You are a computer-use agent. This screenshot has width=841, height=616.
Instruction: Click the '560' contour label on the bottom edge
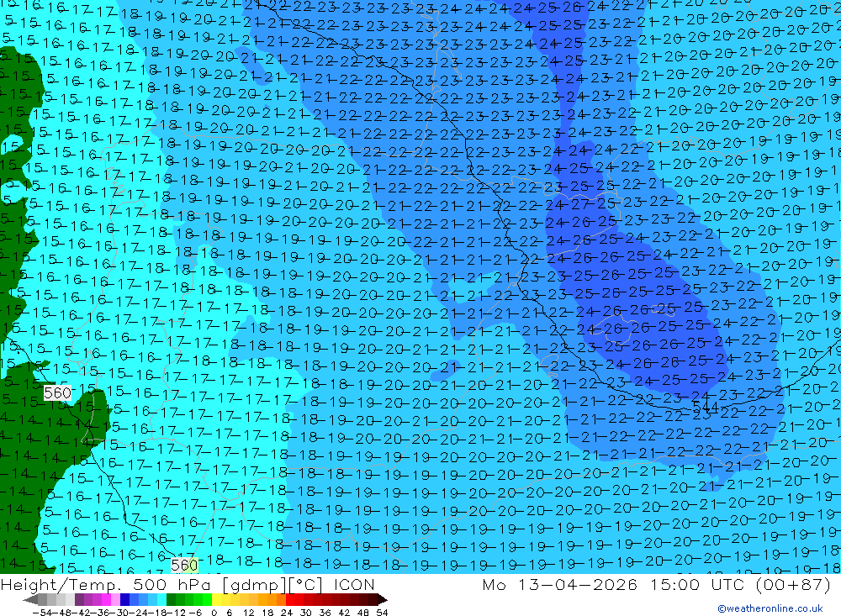click(x=184, y=565)
